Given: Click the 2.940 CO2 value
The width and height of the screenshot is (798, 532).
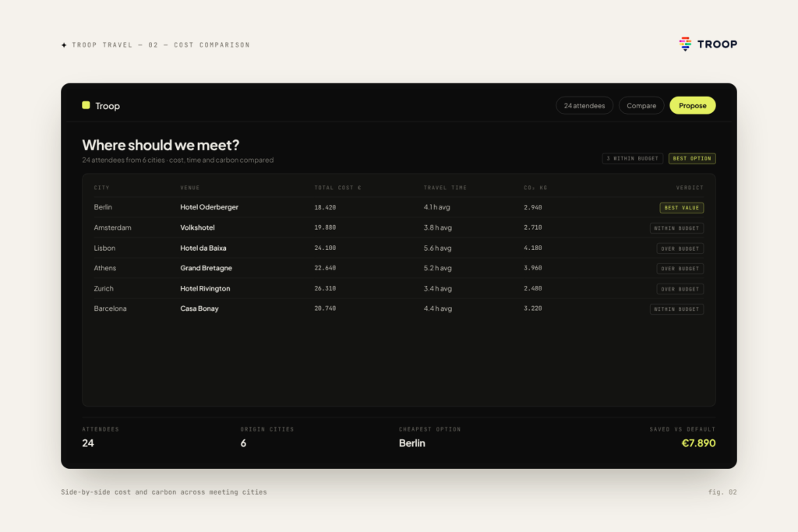Looking at the screenshot, I should (533, 207).
